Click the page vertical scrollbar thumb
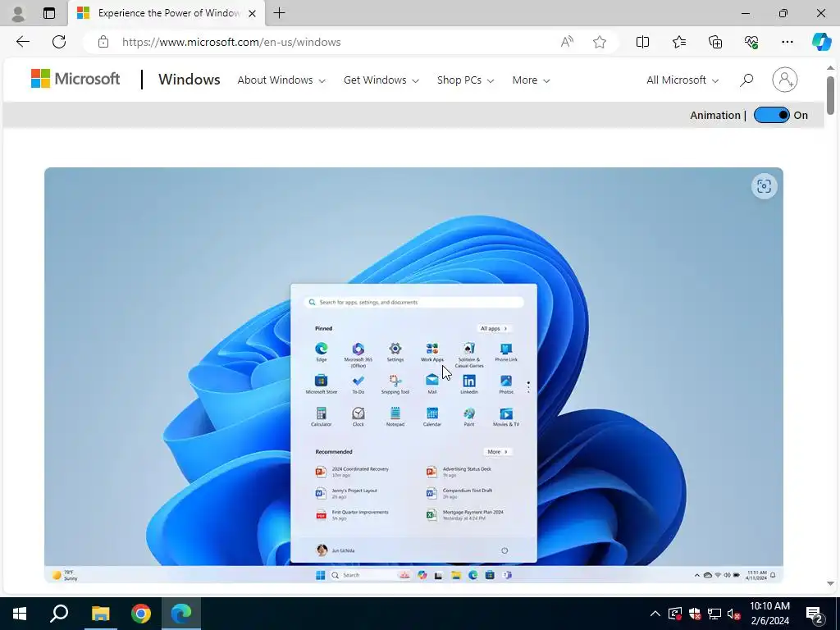840x630 pixels. 830,95
